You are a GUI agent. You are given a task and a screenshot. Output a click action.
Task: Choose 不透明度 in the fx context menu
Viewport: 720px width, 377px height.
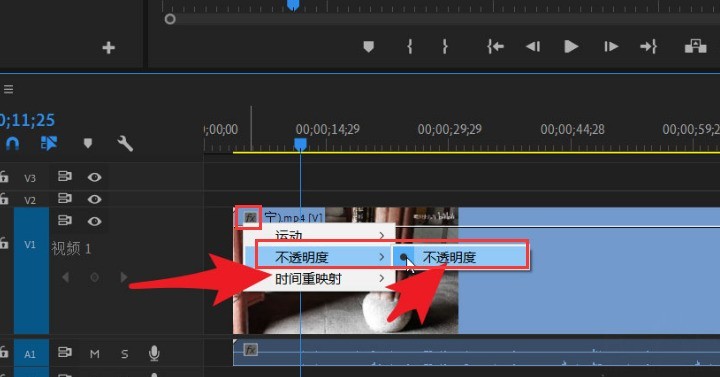pyautogui.click(x=319, y=257)
